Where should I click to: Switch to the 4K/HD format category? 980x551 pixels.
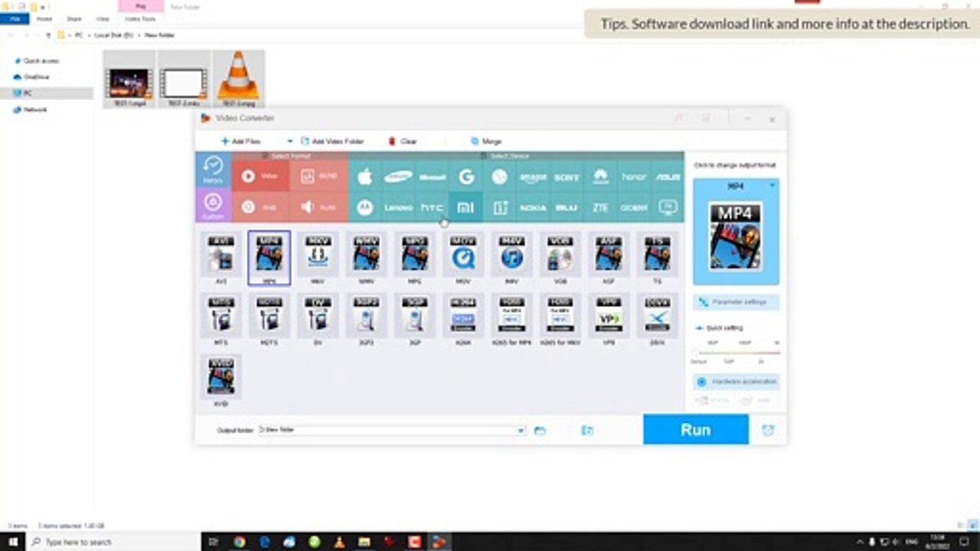[319, 176]
